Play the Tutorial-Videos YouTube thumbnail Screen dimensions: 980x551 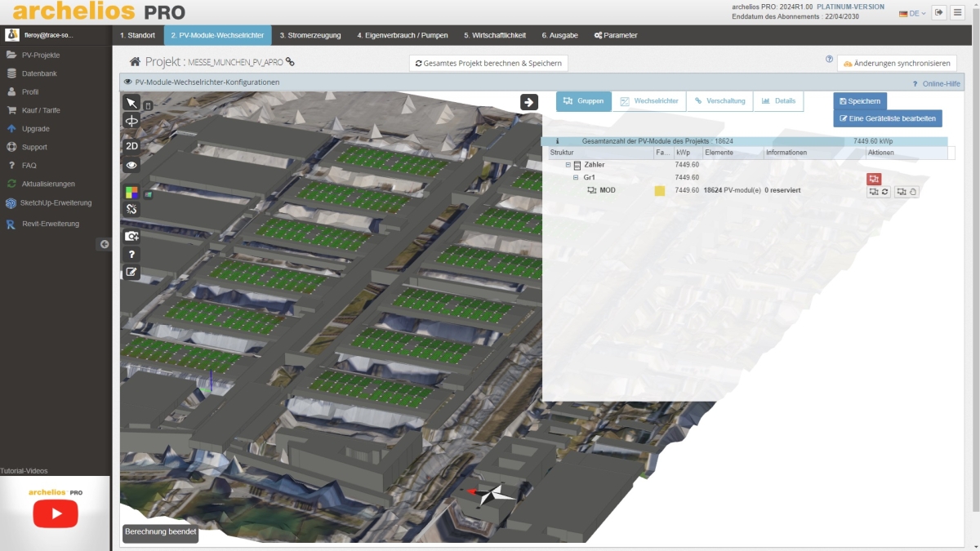pos(55,513)
